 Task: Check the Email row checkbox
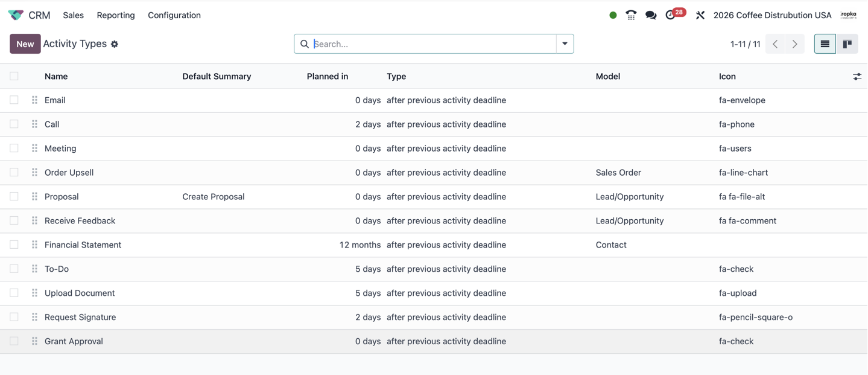coord(14,100)
